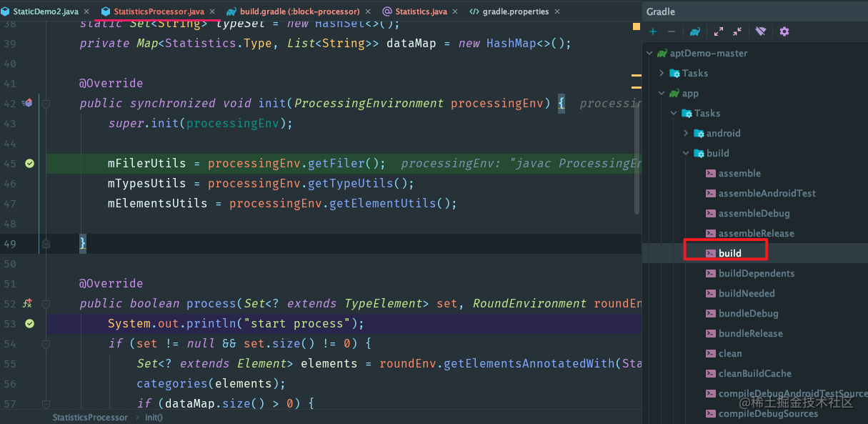Fold the if block at line 54
This screenshot has height=424, width=868.
[x=46, y=343]
